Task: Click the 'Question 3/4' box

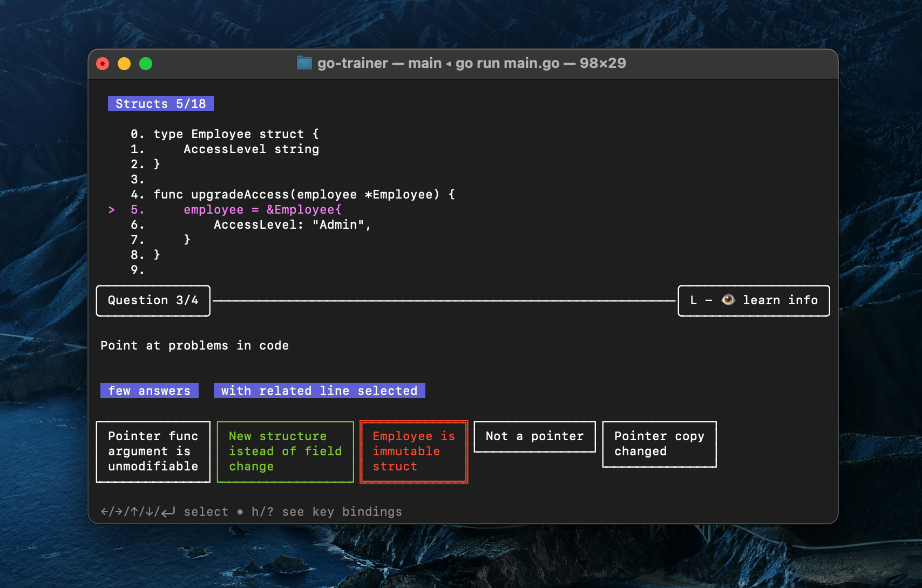Action: 153,300
